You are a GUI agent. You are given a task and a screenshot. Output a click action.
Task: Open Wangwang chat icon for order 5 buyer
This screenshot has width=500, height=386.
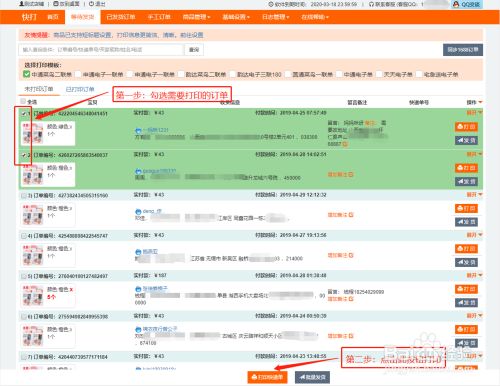(138, 289)
